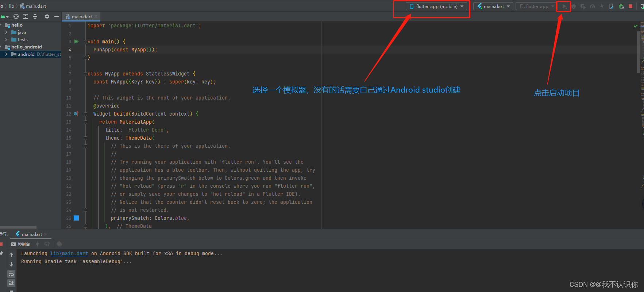The height and width of the screenshot is (292, 644).
Task: Open the lib\main.dart link in the console
Action: tap(69, 253)
